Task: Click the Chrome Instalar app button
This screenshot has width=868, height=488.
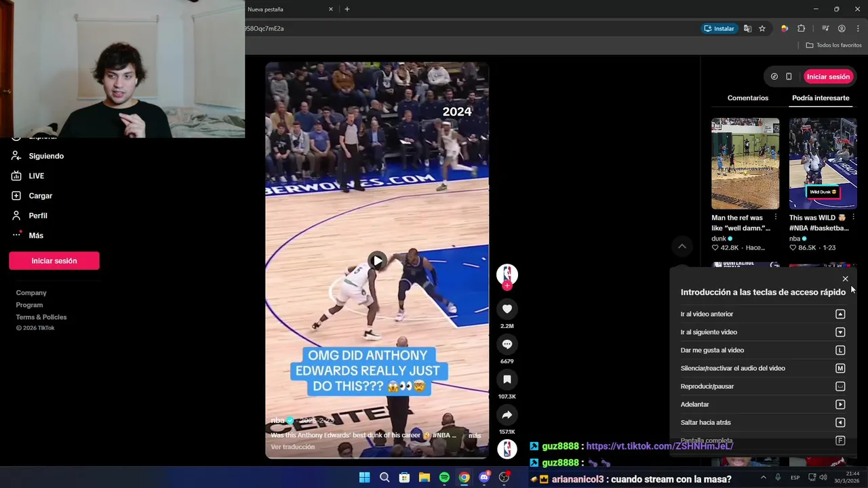Action: pos(719,28)
